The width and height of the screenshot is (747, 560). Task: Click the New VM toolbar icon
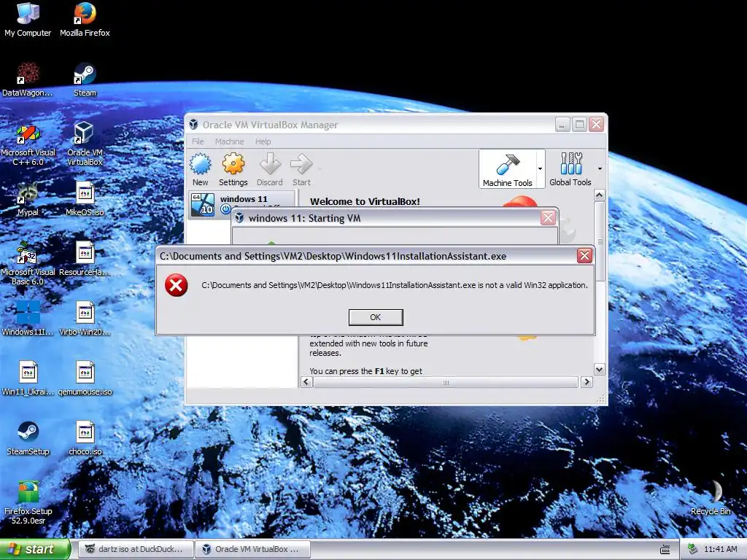pyautogui.click(x=200, y=169)
